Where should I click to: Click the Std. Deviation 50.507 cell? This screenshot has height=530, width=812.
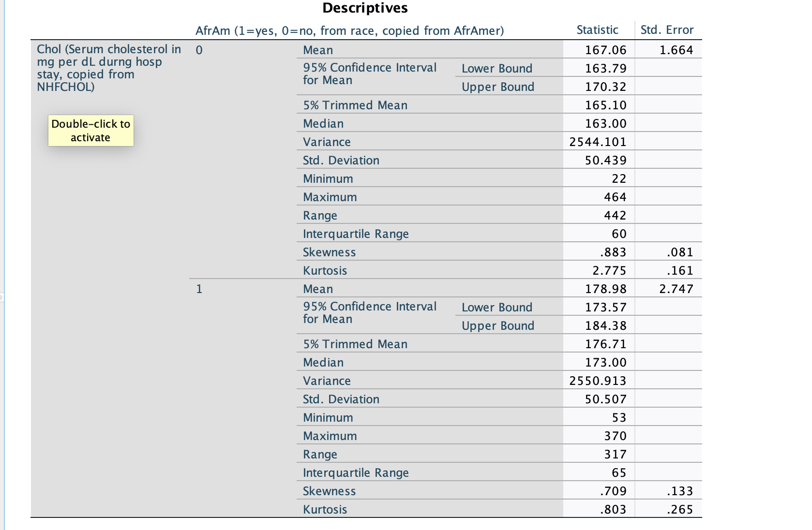(607, 398)
